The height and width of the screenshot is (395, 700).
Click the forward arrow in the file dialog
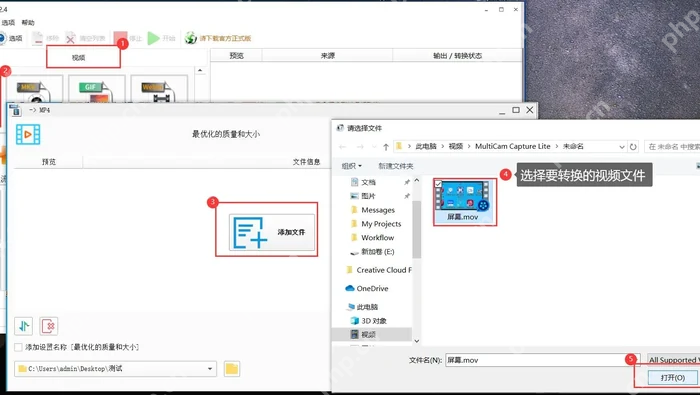click(360, 146)
